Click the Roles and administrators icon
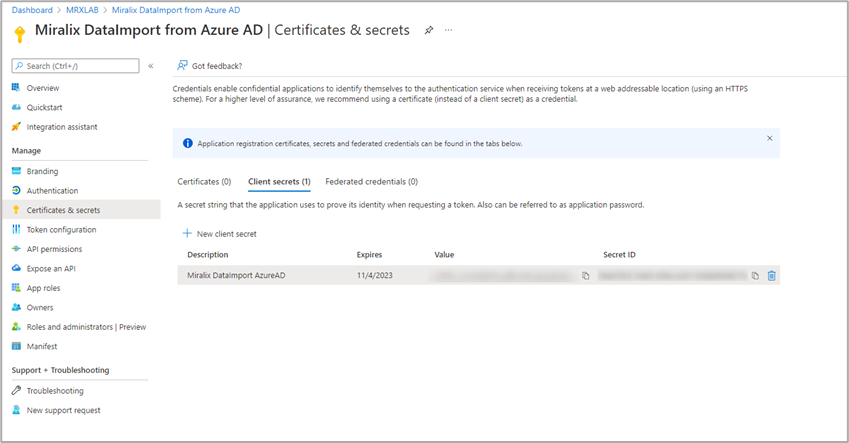Viewport: 849px width, 443px height. click(16, 327)
